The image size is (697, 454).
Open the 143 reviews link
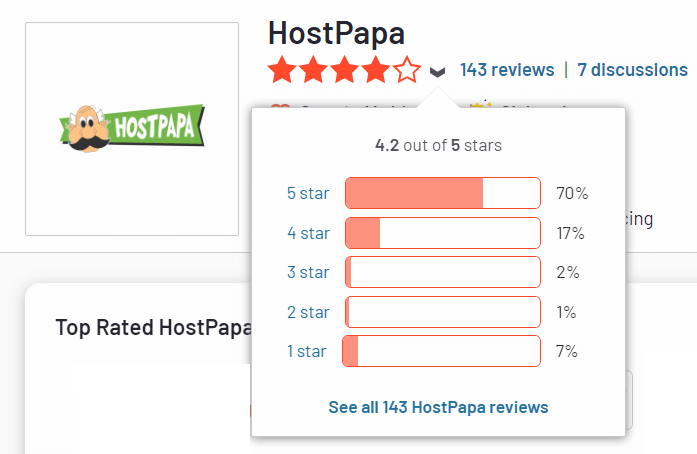coord(506,70)
